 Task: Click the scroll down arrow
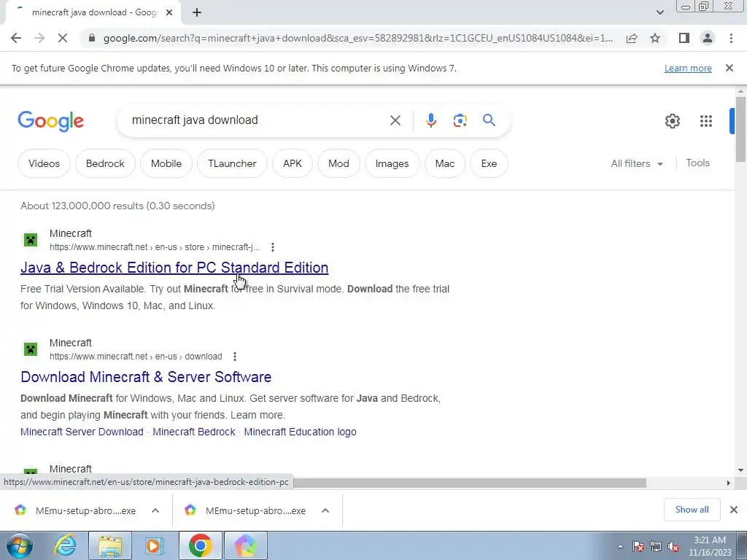pos(740,470)
